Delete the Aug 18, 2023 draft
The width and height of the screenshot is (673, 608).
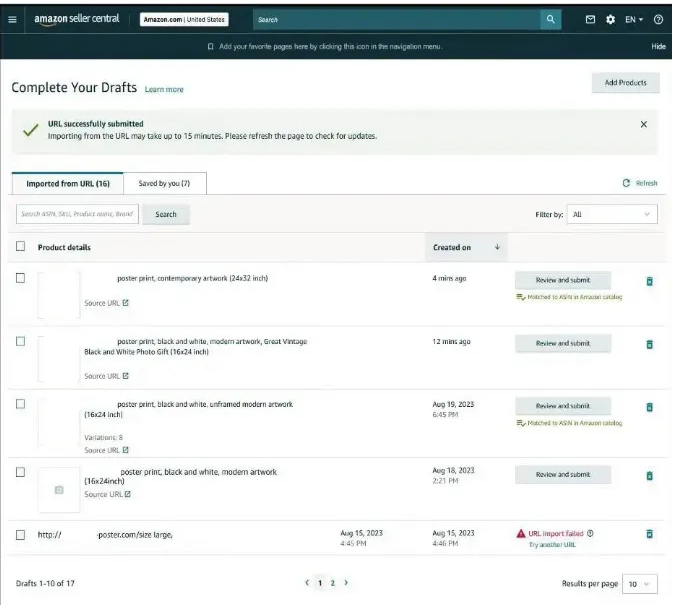click(x=649, y=475)
